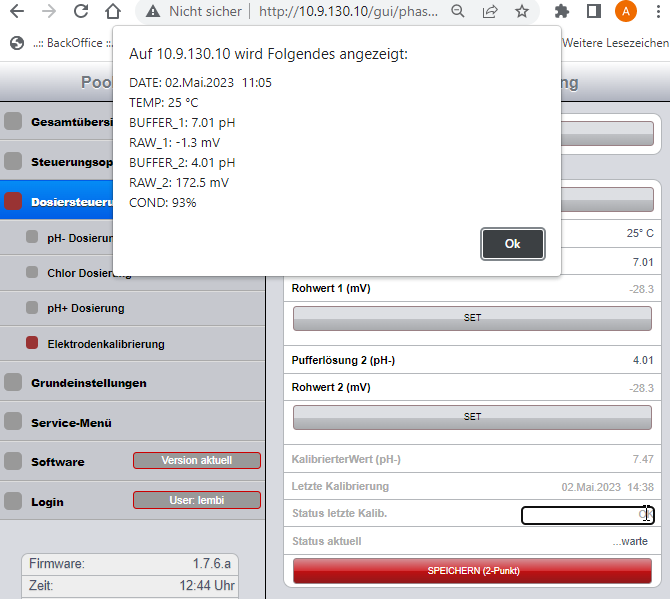670x599 pixels.
Task: Toggle the browser side panel icon
Action: coord(594,12)
